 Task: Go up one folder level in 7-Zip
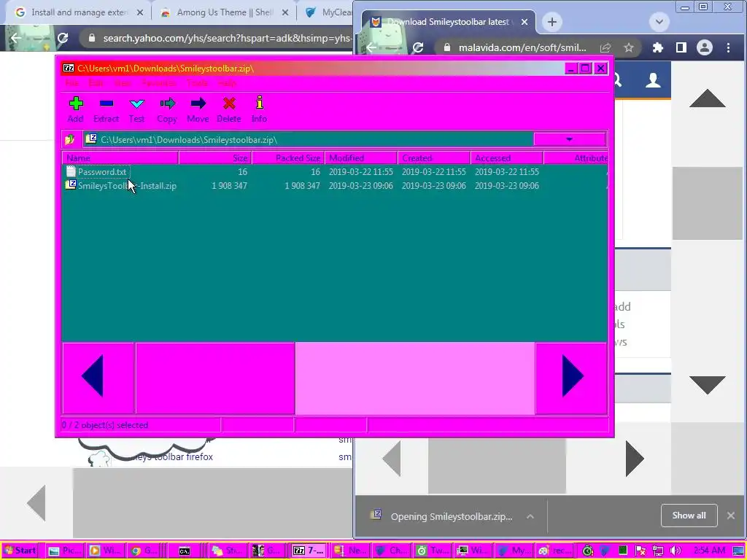click(70, 139)
